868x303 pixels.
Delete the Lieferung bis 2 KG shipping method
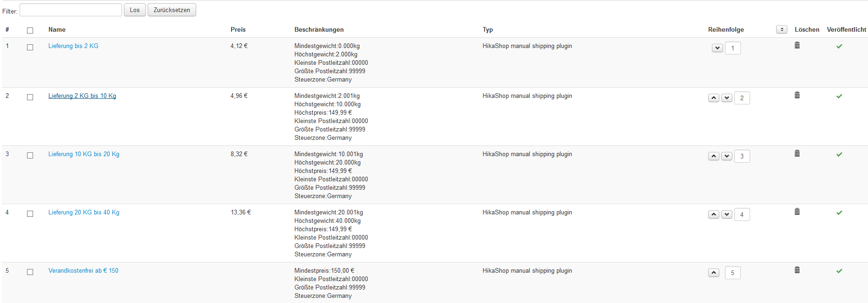tap(797, 45)
